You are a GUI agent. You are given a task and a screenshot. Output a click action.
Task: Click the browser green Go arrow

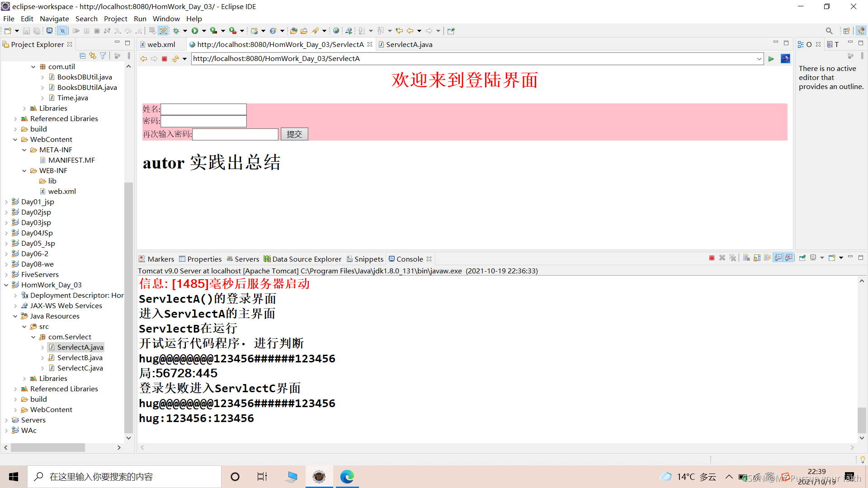click(x=771, y=59)
